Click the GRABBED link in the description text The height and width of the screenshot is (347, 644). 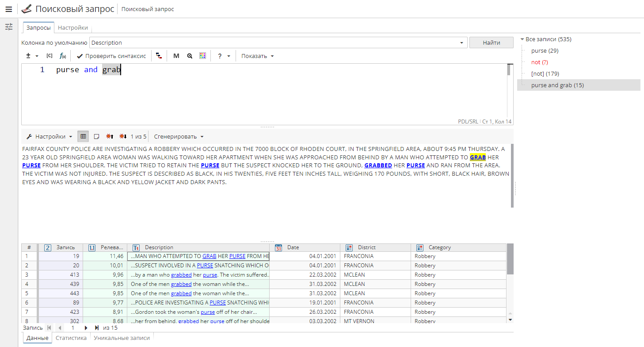click(x=378, y=165)
